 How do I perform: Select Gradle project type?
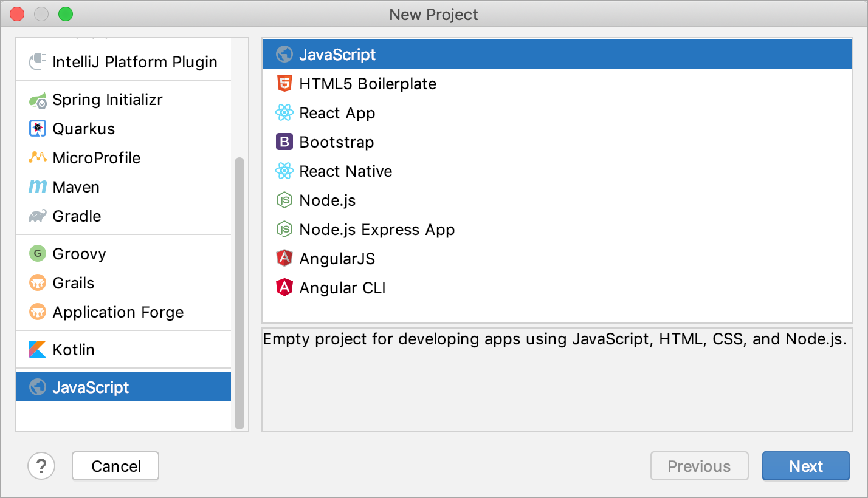123,216
